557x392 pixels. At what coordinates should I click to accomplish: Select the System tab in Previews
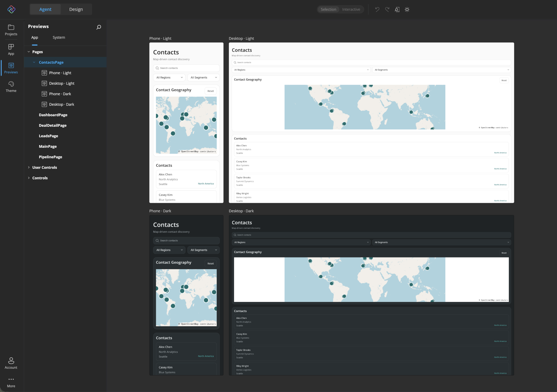[x=59, y=38]
